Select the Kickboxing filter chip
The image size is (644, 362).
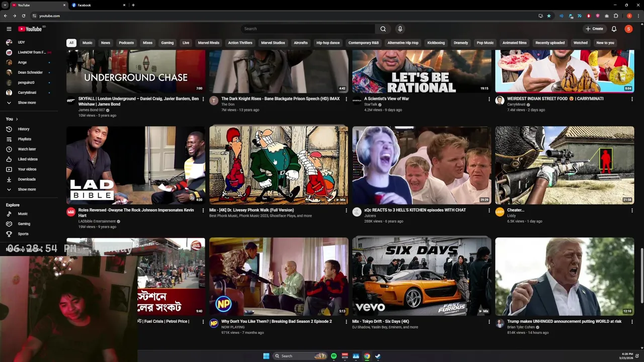436,43
